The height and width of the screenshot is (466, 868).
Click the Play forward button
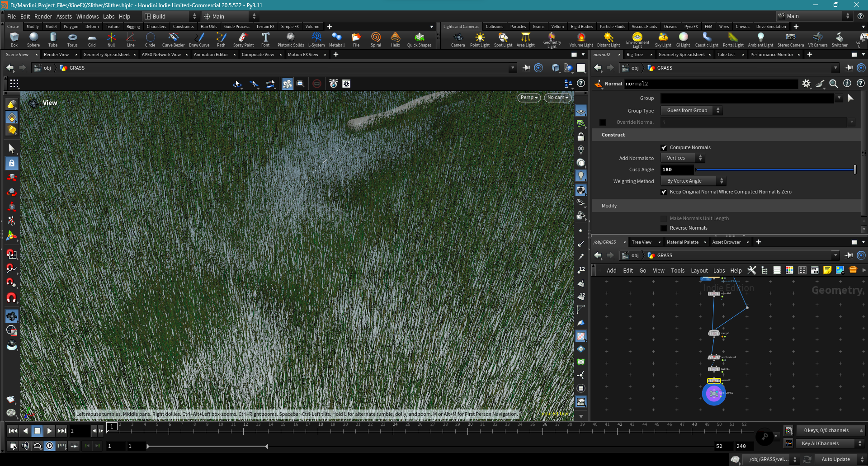click(x=50, y=431)
